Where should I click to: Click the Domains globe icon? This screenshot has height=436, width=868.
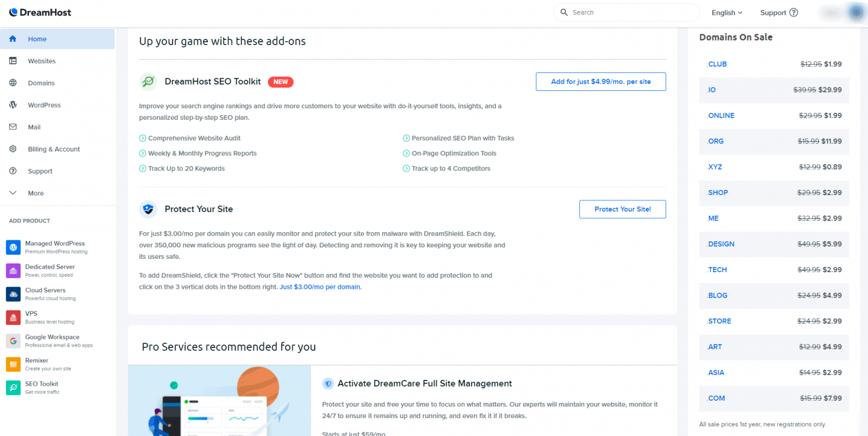pos(13,83)
